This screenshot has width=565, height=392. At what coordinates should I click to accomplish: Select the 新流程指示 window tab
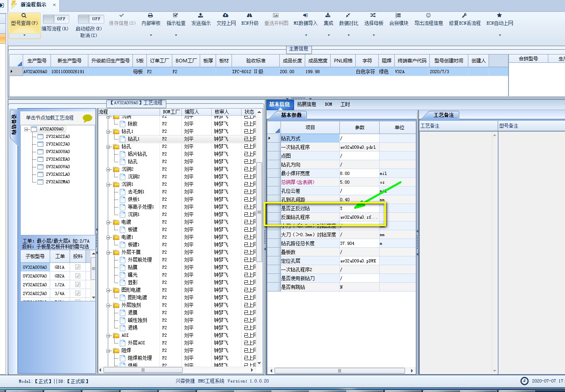(x=33, y=5)
